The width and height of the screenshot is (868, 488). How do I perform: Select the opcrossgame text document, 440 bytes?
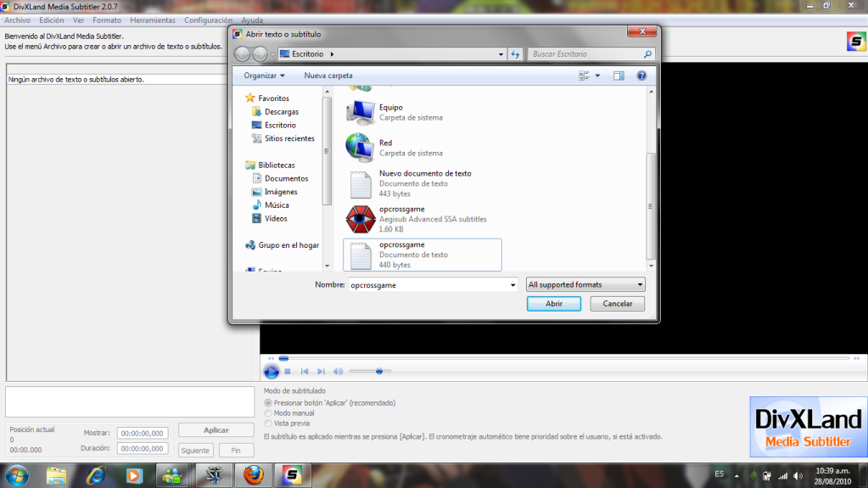423,255
